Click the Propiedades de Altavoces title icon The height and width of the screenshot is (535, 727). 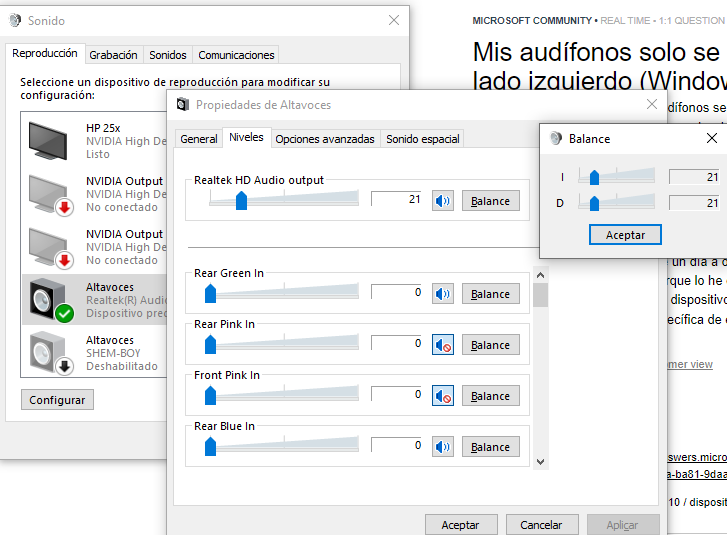coord(183,105)
